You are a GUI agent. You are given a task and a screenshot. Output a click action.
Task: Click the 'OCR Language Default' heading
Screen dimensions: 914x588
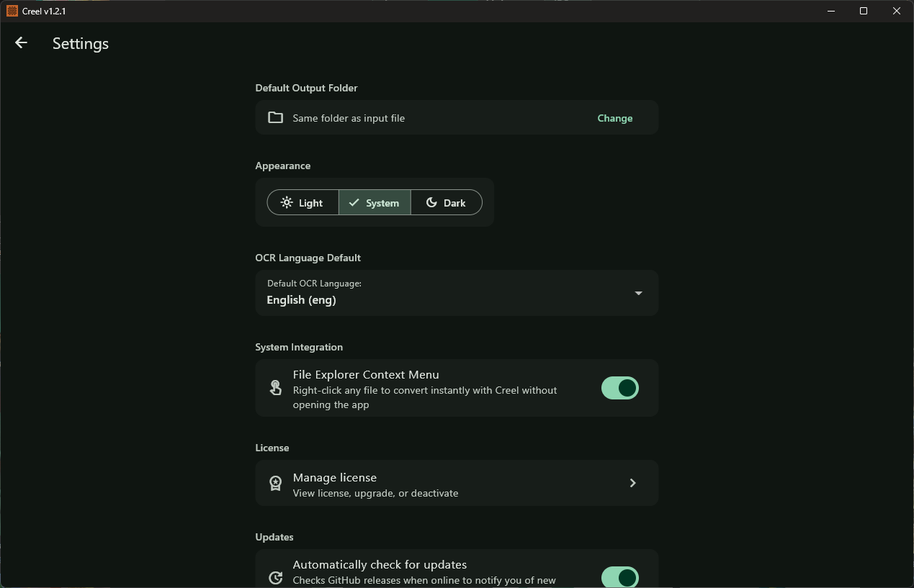tap(308, 258)
